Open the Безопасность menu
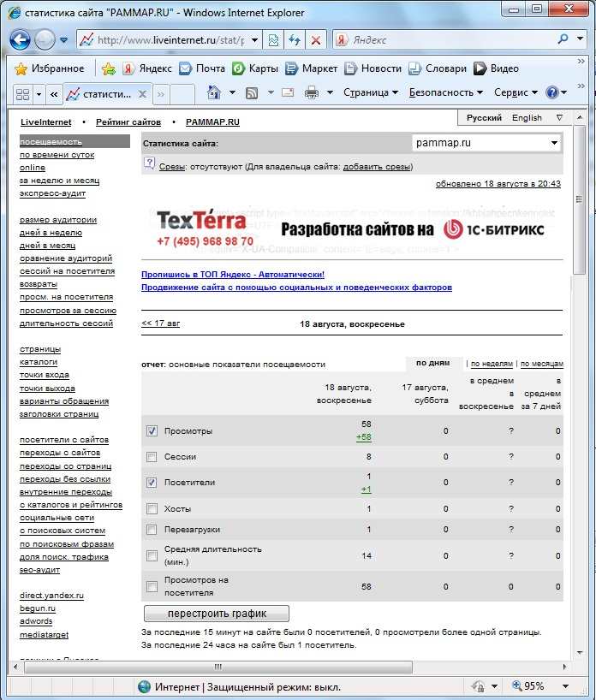596x700 pixels. [445, 92]
